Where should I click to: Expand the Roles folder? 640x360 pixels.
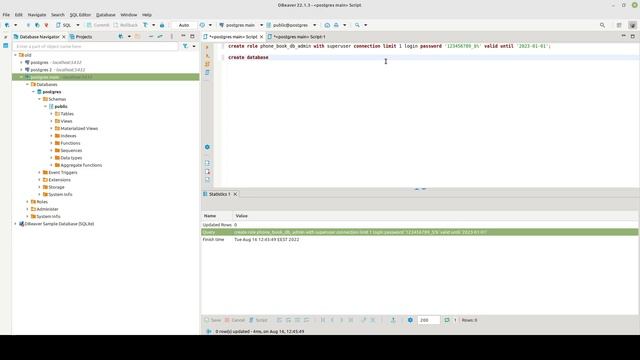[27, 202]
